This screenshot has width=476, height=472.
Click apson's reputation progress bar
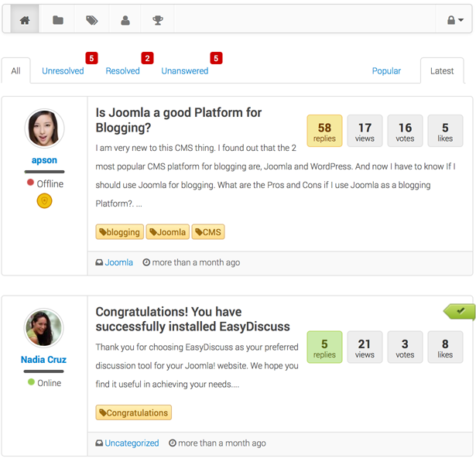(x=44, y=172)
